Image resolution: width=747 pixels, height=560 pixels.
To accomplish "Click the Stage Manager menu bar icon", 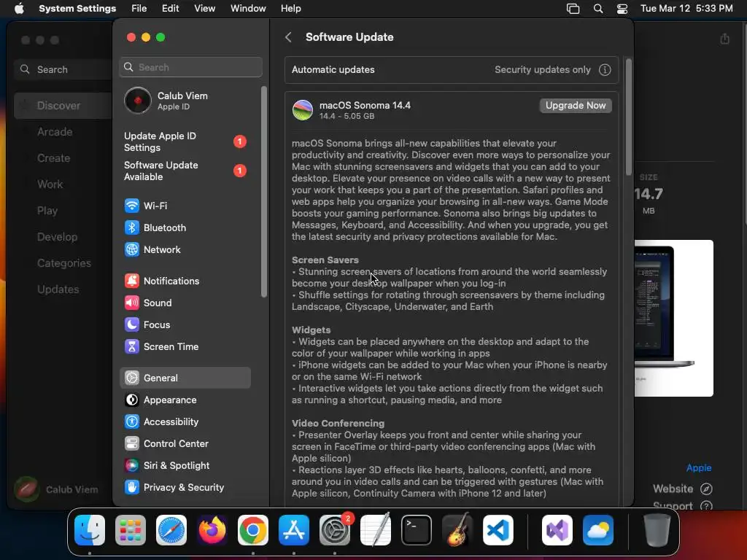I will click(573, 9).
